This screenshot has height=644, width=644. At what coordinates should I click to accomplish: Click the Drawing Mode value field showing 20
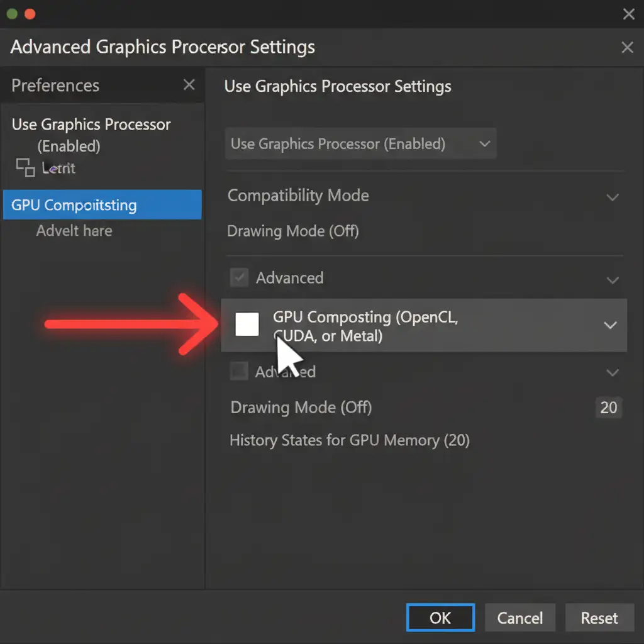click(608, 408)
